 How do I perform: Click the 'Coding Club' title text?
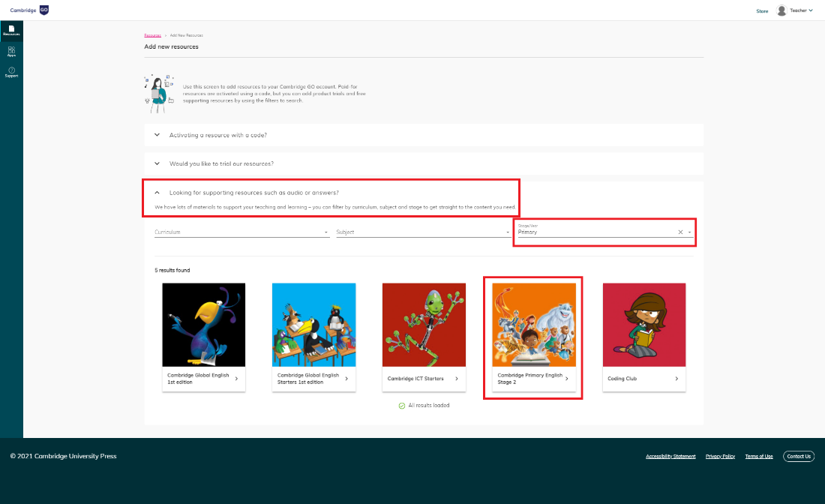(622, 379)
